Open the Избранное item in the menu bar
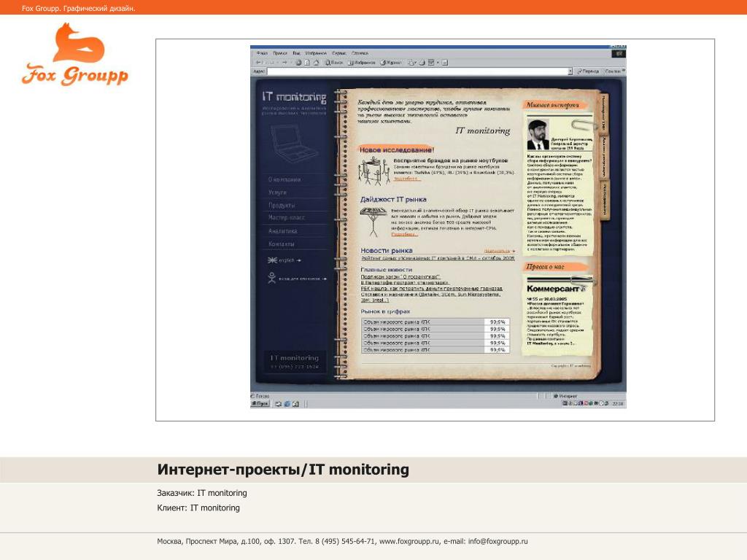The width and height of the screenshot is (747, 560). 316,53
